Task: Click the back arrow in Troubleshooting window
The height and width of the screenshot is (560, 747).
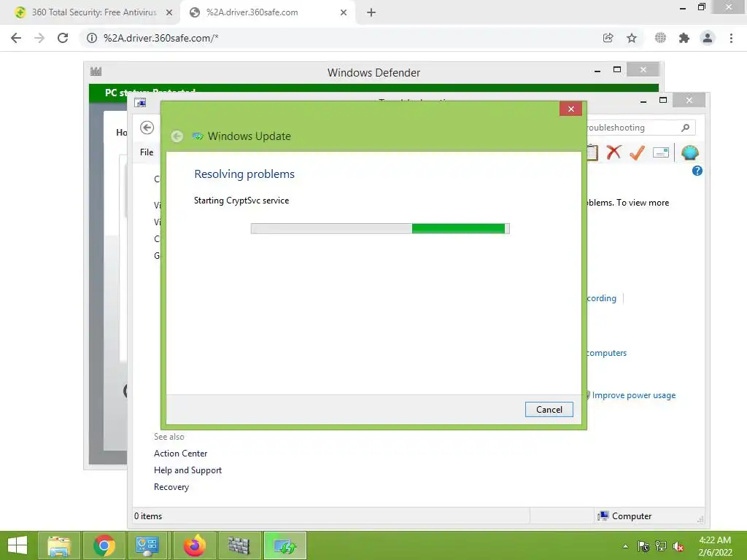Action: 147,128
